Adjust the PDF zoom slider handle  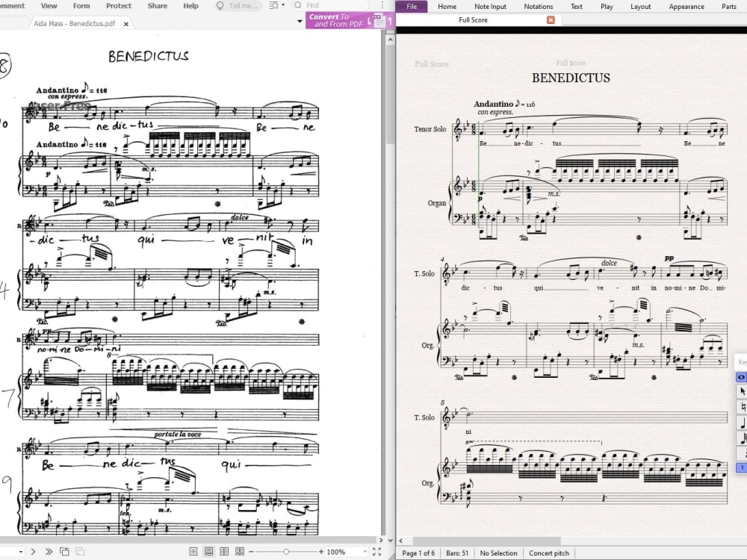coord(286,552)
